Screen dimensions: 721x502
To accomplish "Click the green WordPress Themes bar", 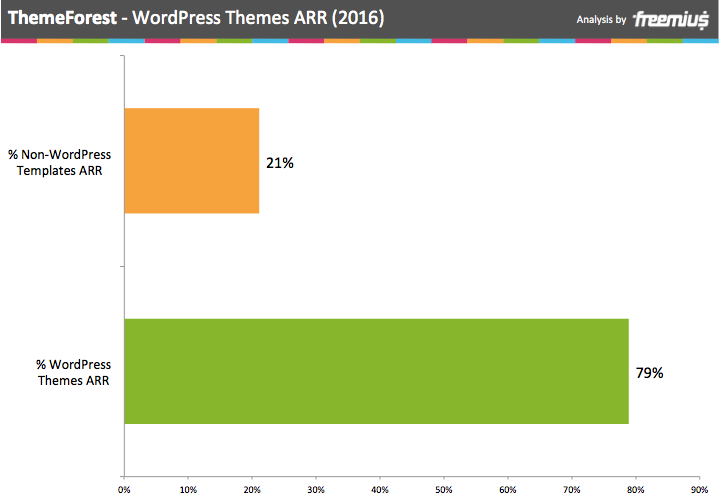I will tap(377, 371).
